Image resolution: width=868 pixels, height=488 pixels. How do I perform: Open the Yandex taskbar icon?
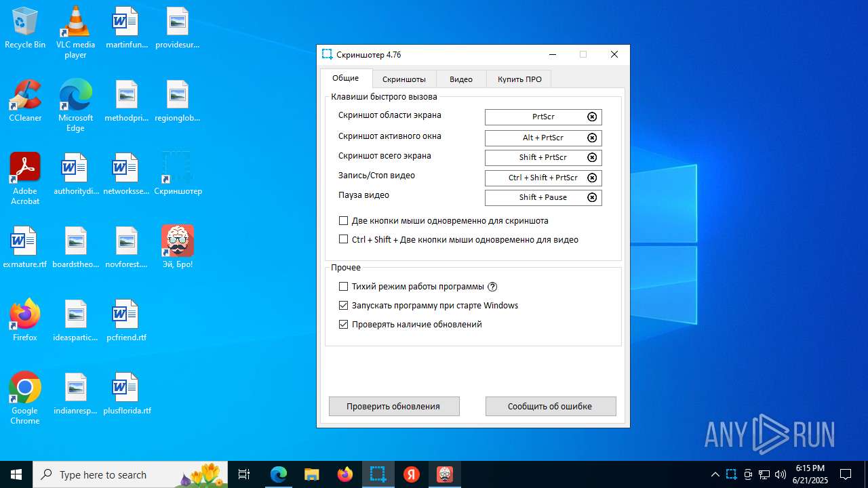point(412,474)
